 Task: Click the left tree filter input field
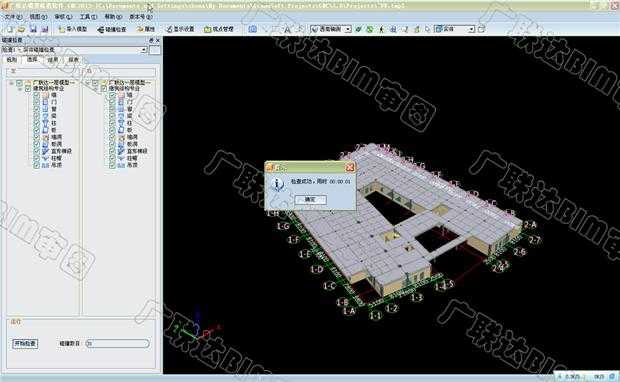tap(43, 71)
